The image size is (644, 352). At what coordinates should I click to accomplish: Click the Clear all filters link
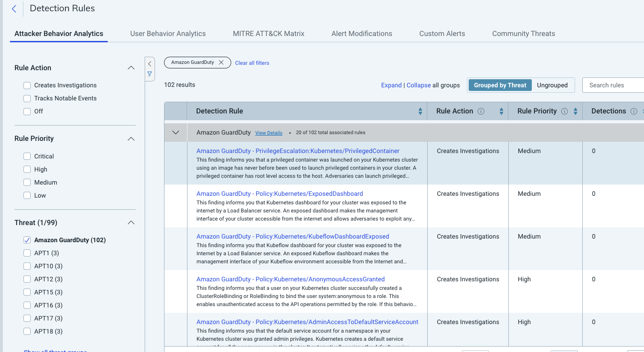252,63
